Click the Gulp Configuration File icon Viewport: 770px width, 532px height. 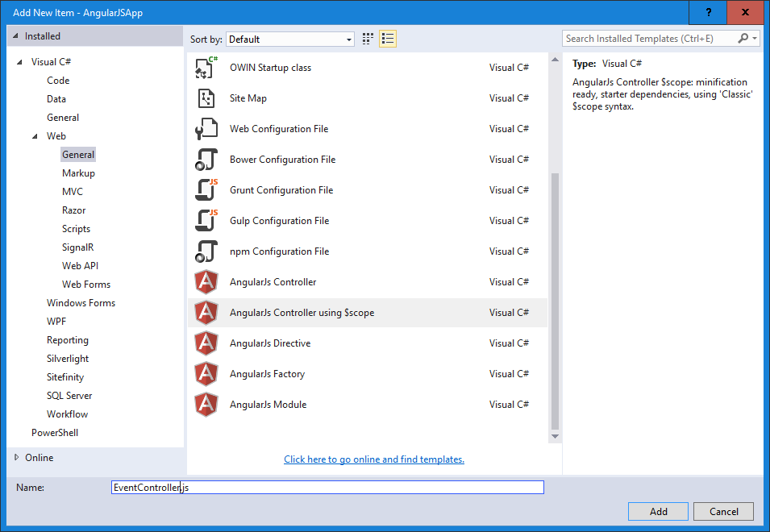coord(206,221)
